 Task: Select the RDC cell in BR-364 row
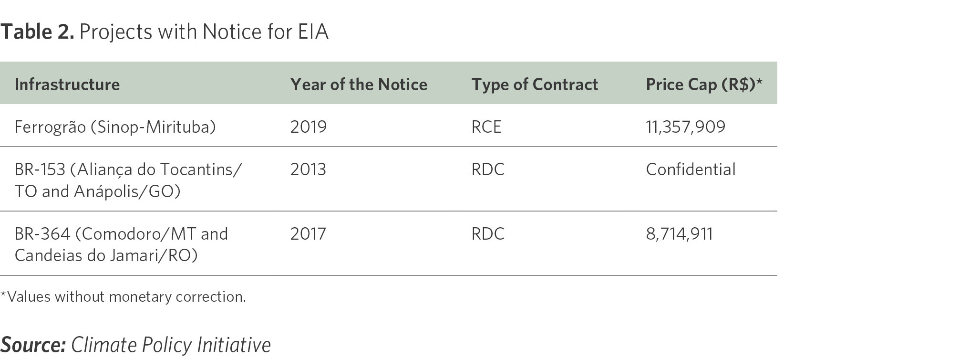[x=488, y=234]
